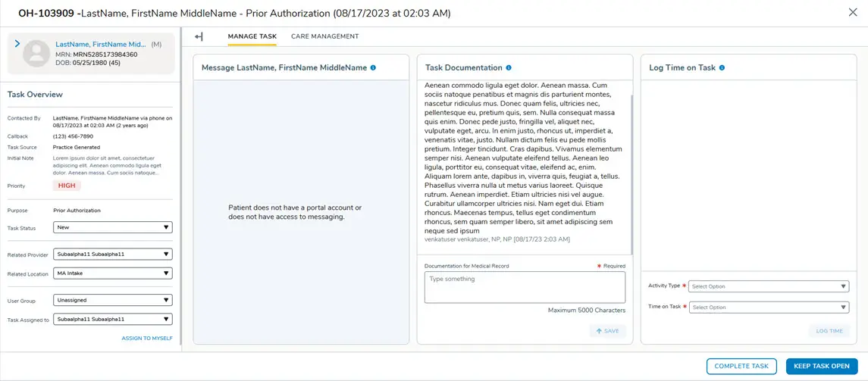Click the Documentation for Medical Record field
The height and width of the screenshot is (381, 868).
click(x=525, y=288)
